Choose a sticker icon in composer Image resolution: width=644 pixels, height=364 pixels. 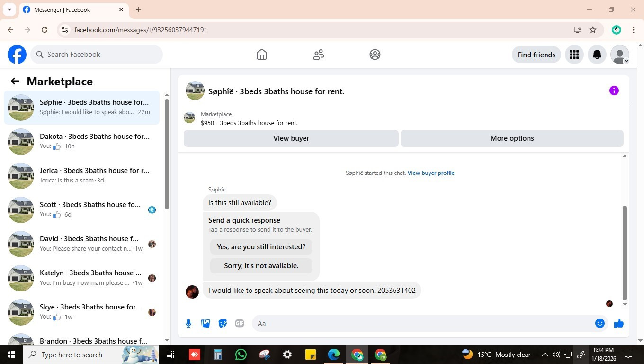223,323
